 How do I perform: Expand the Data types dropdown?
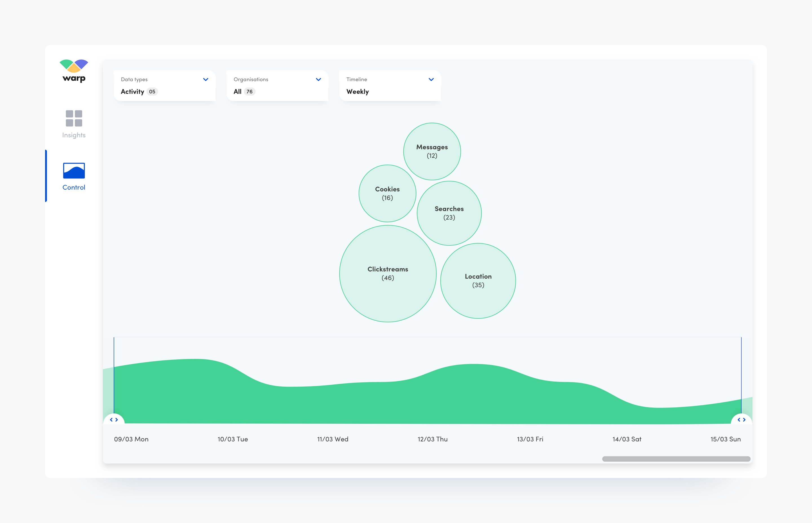point(206,79)
